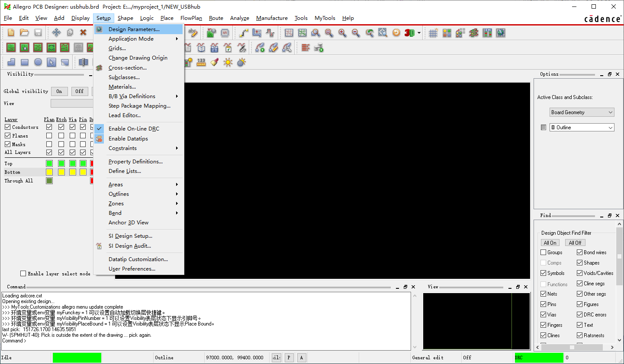Open the Board Geometry class dropdown

[x=582, y=112]
